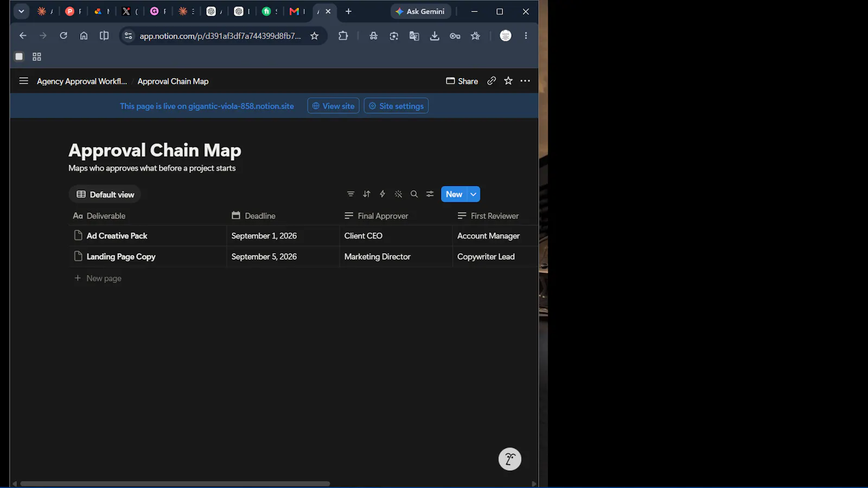The height and width of the screenshot is (488, 868).
Task: Click the September 5, 2026 date cell
Action: 283,256
